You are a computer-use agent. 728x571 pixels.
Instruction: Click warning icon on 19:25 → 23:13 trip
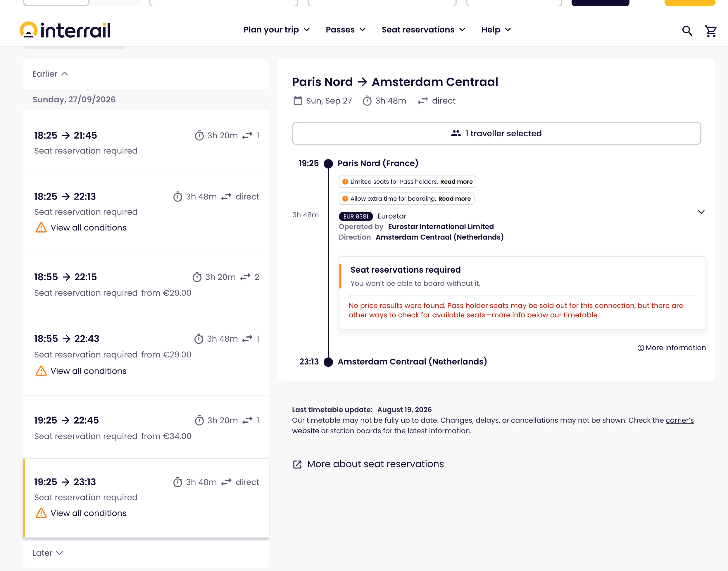pos(41,513)
